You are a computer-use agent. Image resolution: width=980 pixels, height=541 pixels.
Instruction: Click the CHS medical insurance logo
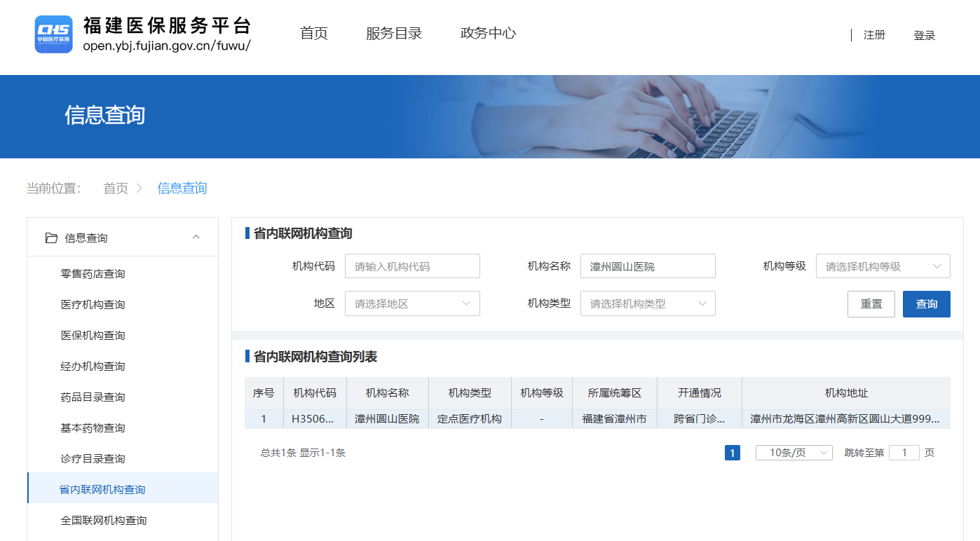click(54, 34)
